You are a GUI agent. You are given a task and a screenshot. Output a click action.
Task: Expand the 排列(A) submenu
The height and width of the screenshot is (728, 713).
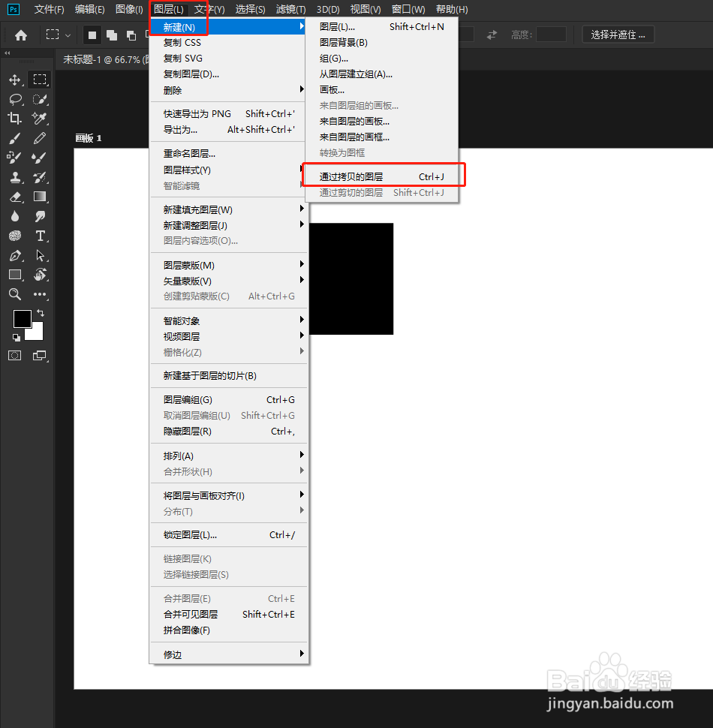pyautogui.click(x=227, y=456)
